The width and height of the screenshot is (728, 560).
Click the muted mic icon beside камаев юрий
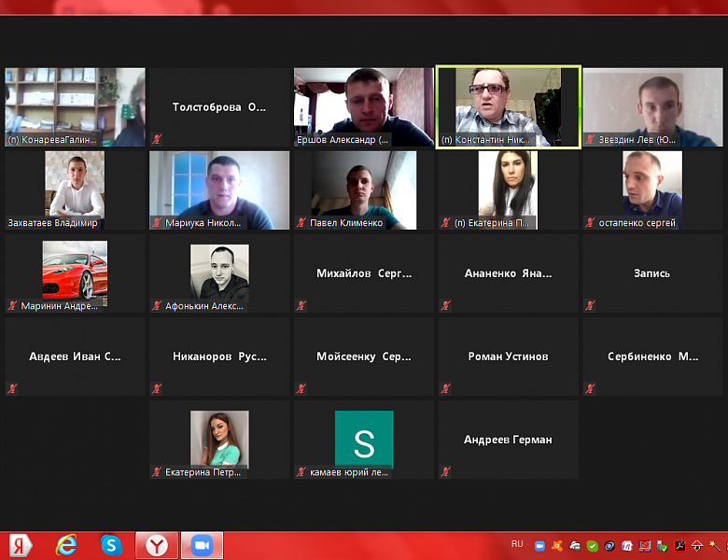point(301,471)
